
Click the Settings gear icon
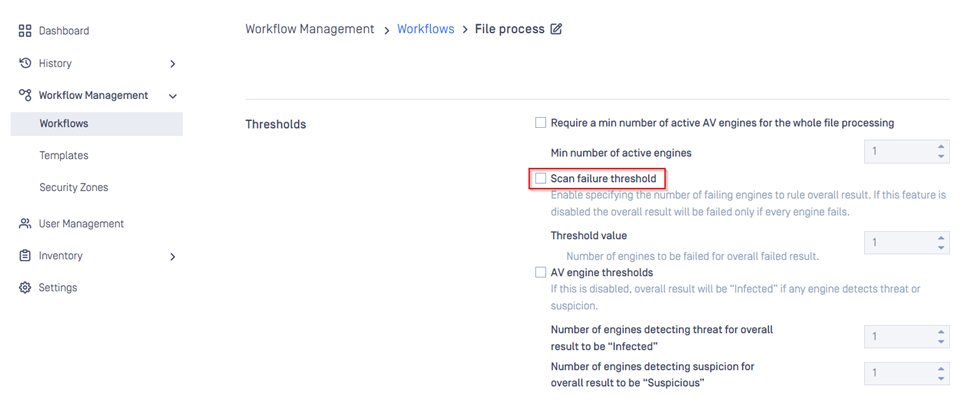(26, 288)
